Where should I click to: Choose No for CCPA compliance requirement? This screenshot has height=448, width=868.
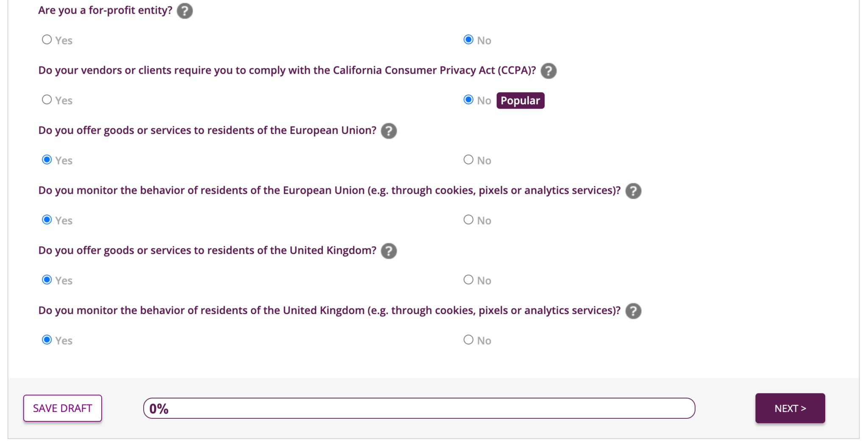[x=468, y=100]
